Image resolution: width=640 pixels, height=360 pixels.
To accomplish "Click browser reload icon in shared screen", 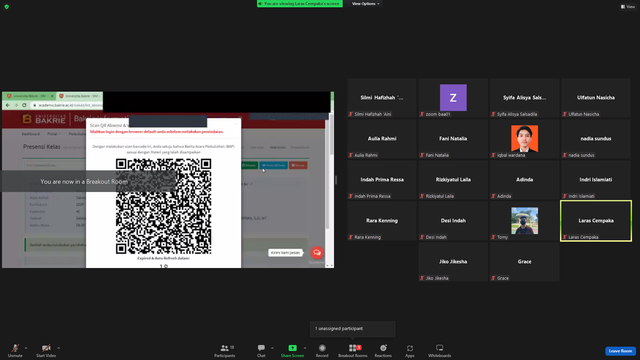I will click(x=24, y=105).
